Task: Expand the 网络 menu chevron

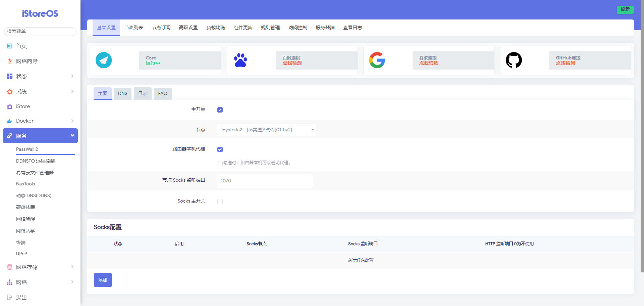Action: click(72, 282)
